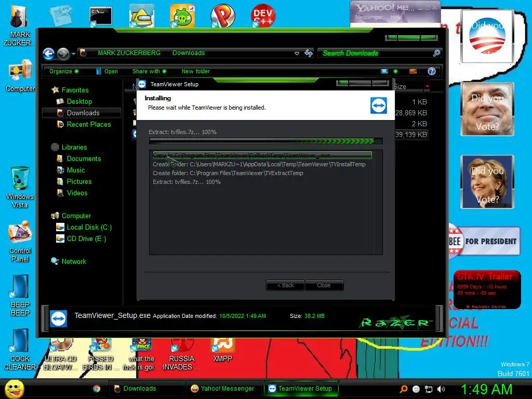The image size is (532, 399).
Task: Click taskbar clock 1:49 AM
Action: click(486, 389)
